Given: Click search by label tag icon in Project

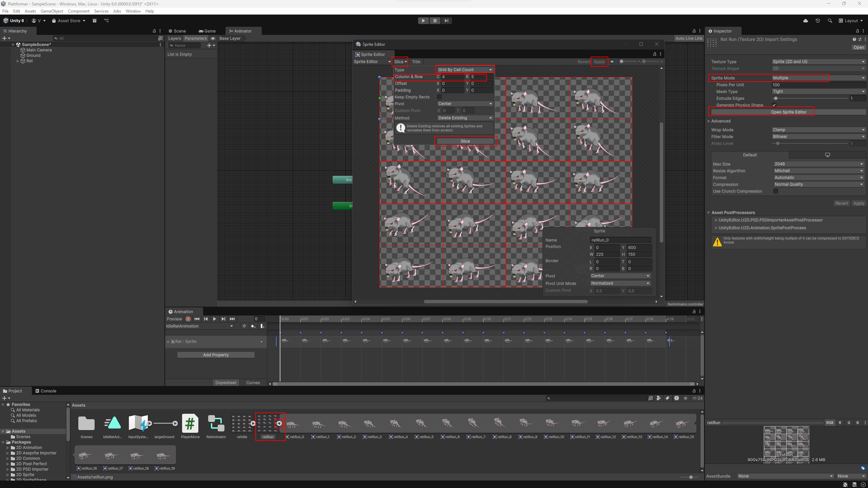Looking at the screenshot, I should coord(668,398).
